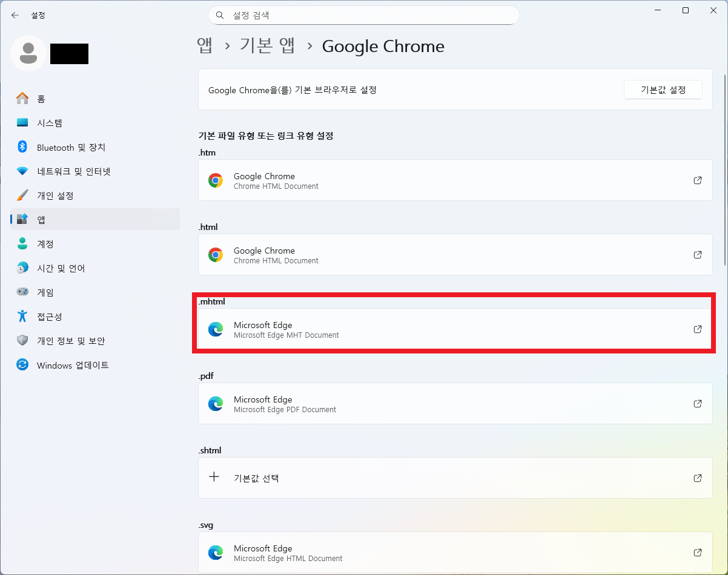This screenshot has height=575, width=728.
Task: Open 네트워크 및 인터넷 settings
Action: coord(95,171)
